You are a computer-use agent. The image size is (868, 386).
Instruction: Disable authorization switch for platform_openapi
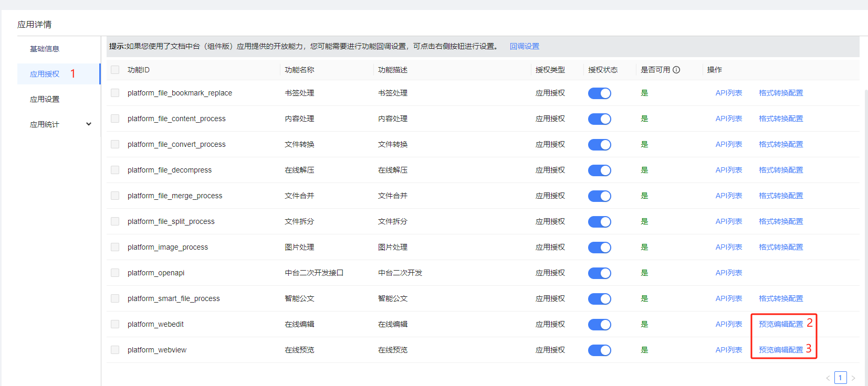click(599, 273)
